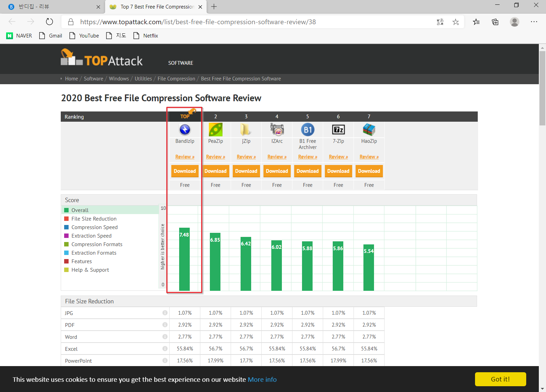Click info icon on JPG row
Screen dimensions: 546x392
(165, 313)
